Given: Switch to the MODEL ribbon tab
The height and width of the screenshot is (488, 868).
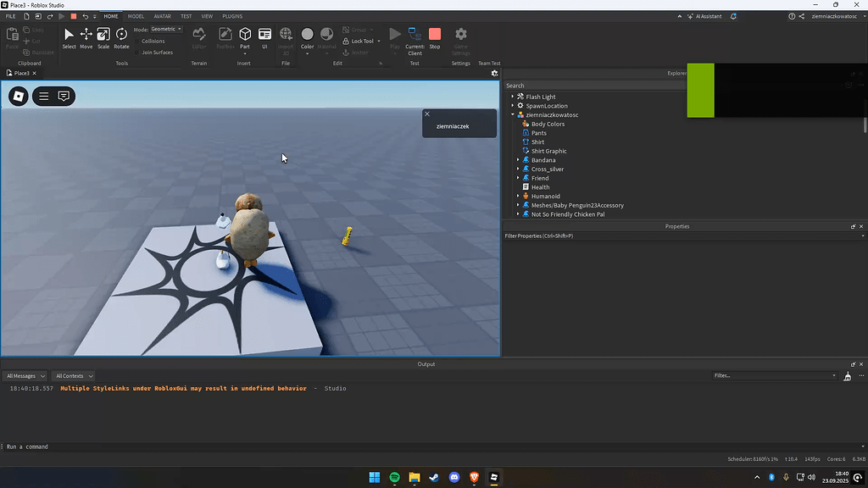Looking at the screenshot, I should pyautogui.click(x=136, y=15).
